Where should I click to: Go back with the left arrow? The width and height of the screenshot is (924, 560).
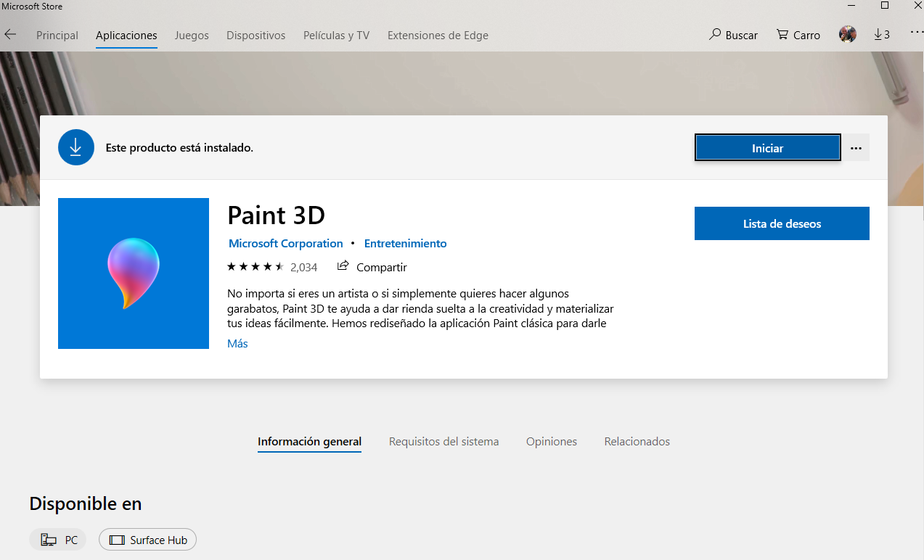[10, 34]
